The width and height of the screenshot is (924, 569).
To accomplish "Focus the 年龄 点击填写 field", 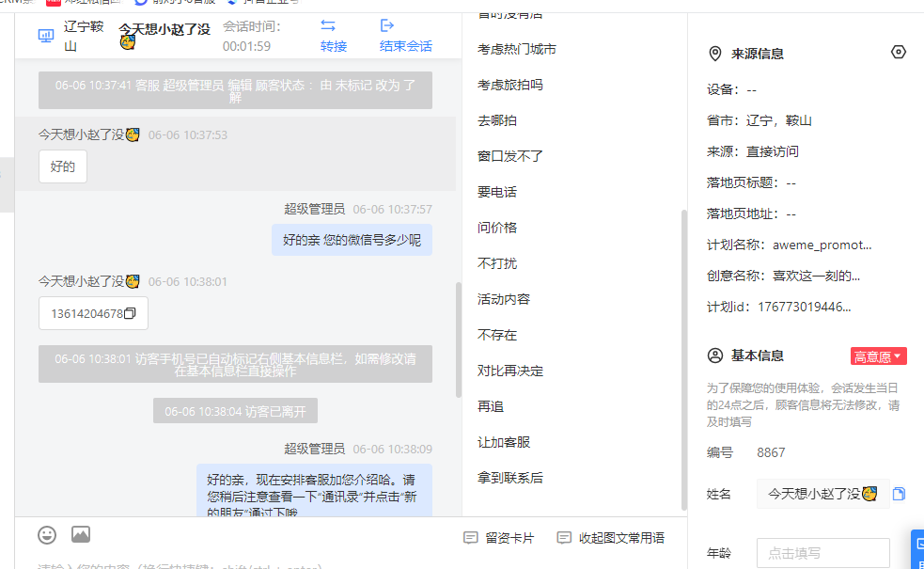I will pyautogui.click(x=822, y=553).
